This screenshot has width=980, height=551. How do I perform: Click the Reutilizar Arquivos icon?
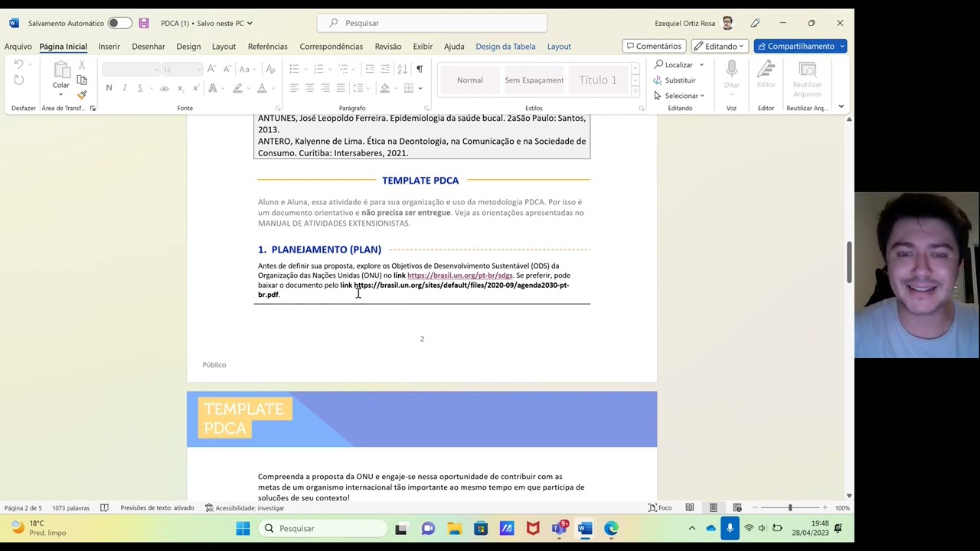807,70
